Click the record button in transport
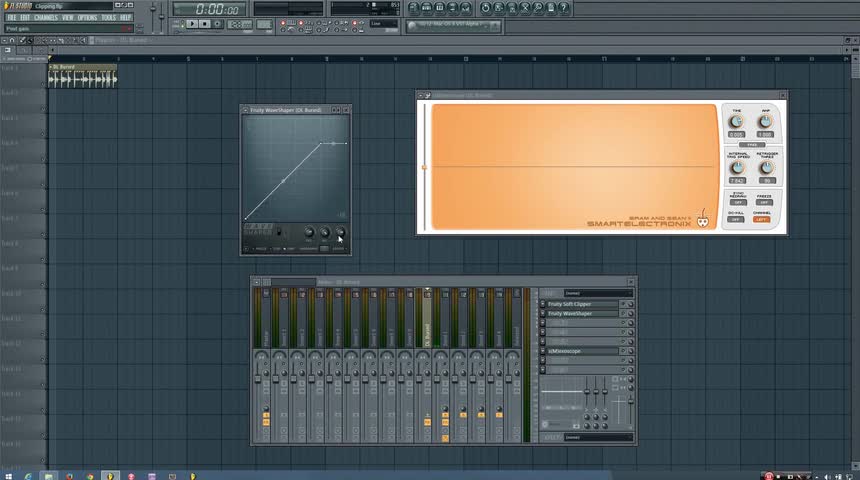This screenshot has width=860, height=480. pyautogui.click(x=218, y=23)
